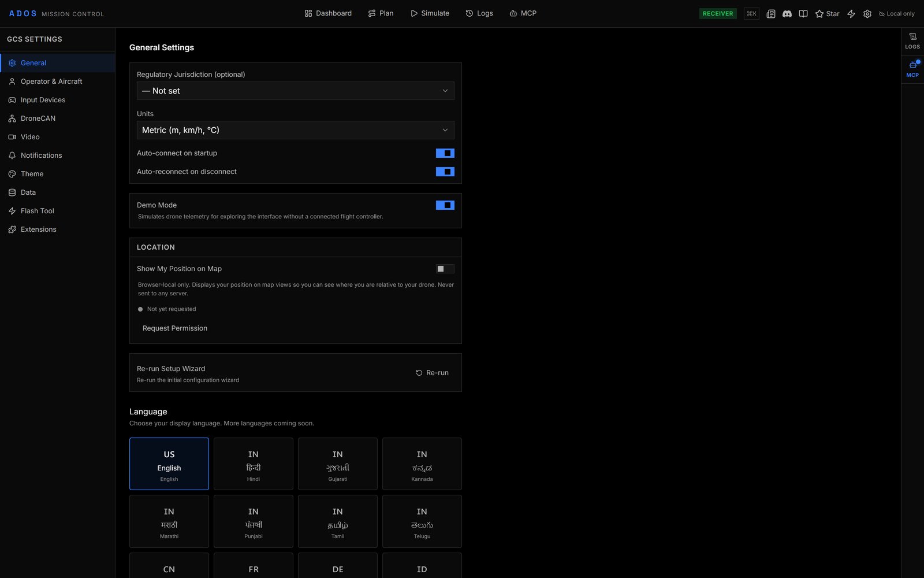Click the lightning bolt icon in top bar
This screenshot has height=578, width=924.
pos(851,13)
